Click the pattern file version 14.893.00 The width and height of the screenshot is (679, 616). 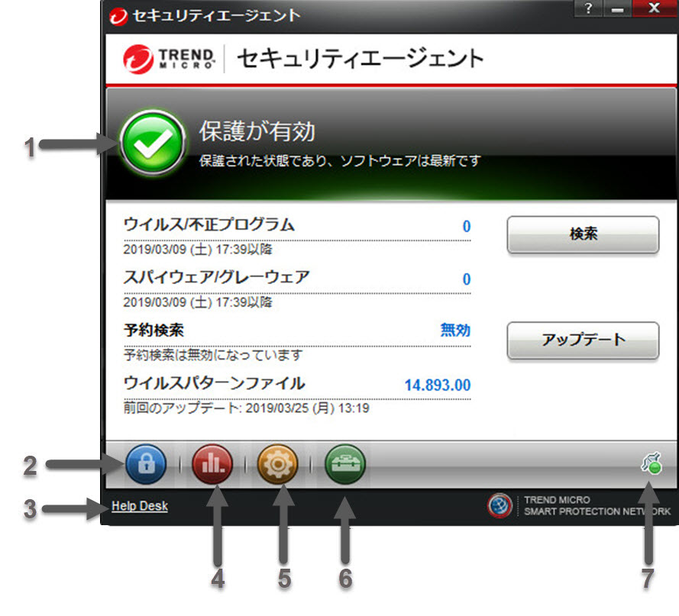tap(438, 385)
